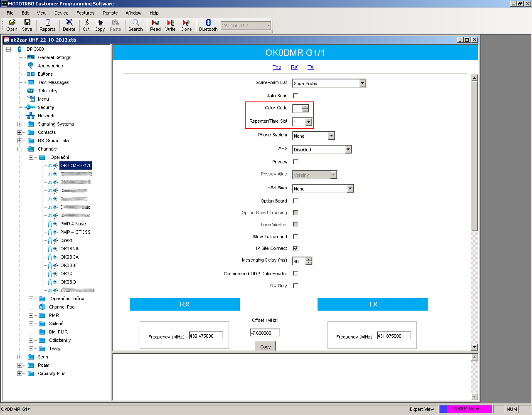Open Security settings in the tree

pyautogui.click(x=46, y=107)
